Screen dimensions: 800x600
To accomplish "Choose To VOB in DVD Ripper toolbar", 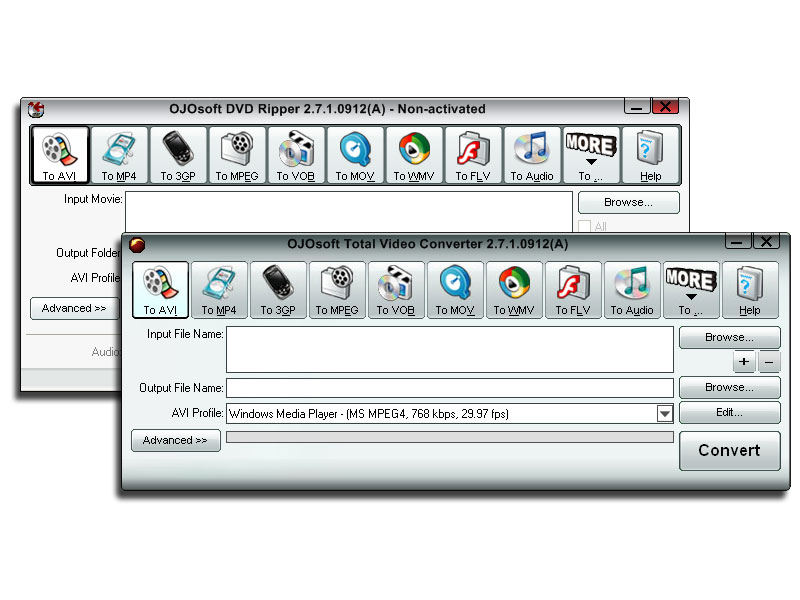I will 296,155.
